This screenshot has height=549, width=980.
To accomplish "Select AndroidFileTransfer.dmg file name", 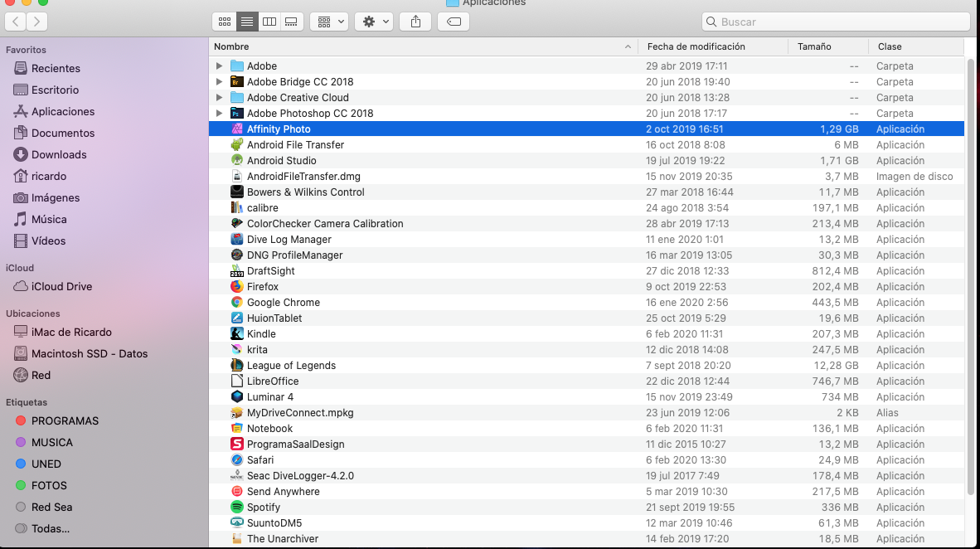I will point(303,177).
